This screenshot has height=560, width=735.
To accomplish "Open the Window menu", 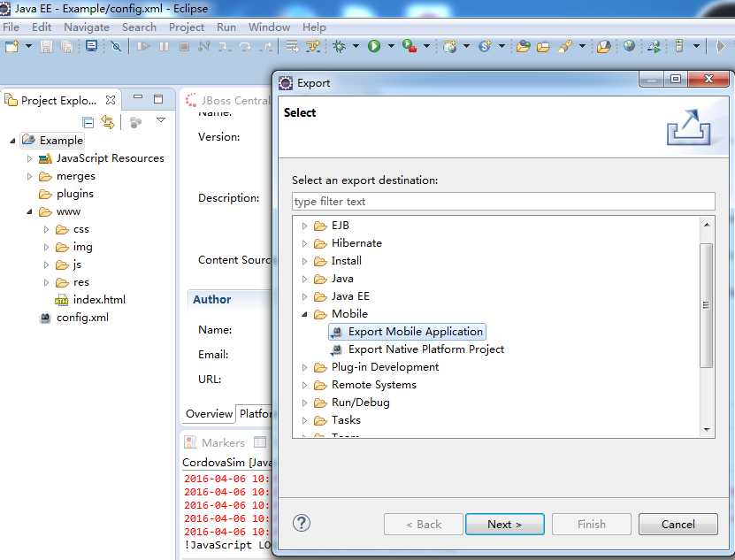I will click(269, 27).
